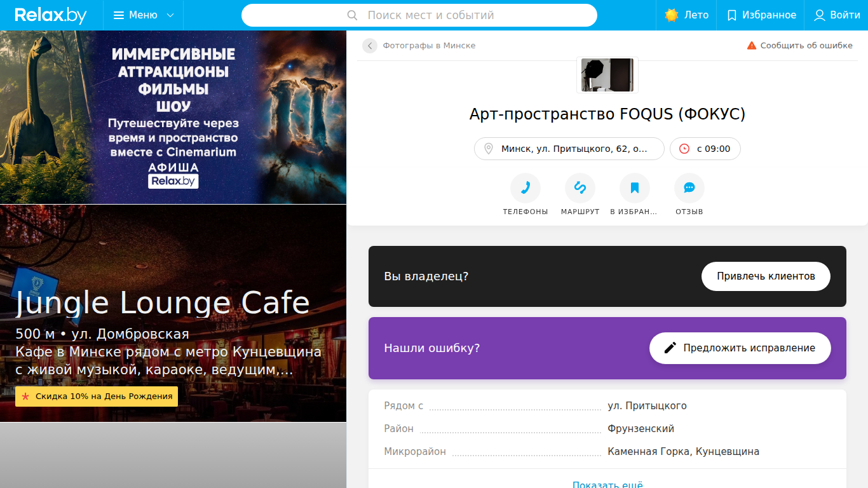
Task: Click Предложить исправление button
Action: 740,348
